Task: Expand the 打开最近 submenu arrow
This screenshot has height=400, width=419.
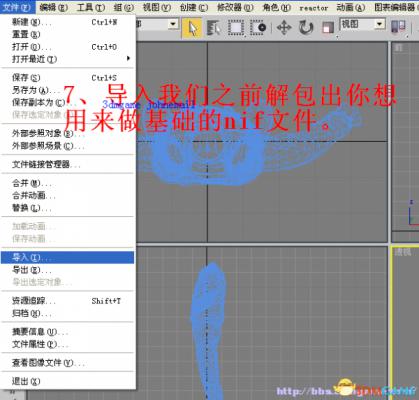Action: tap(128, 59)
